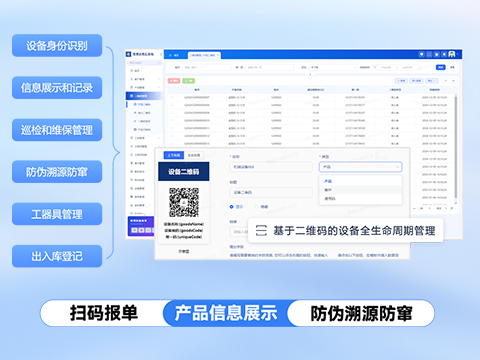Image resolution: width=480 pixels, height=360 pixels.
Task: Click the green button above the table
Action: tap(188, 81)
